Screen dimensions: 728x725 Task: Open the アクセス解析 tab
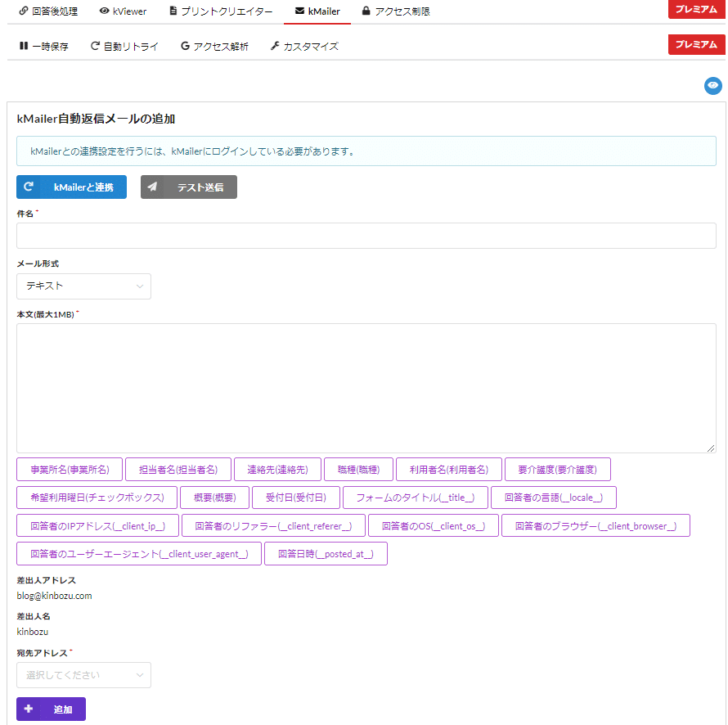click(214, 47)
